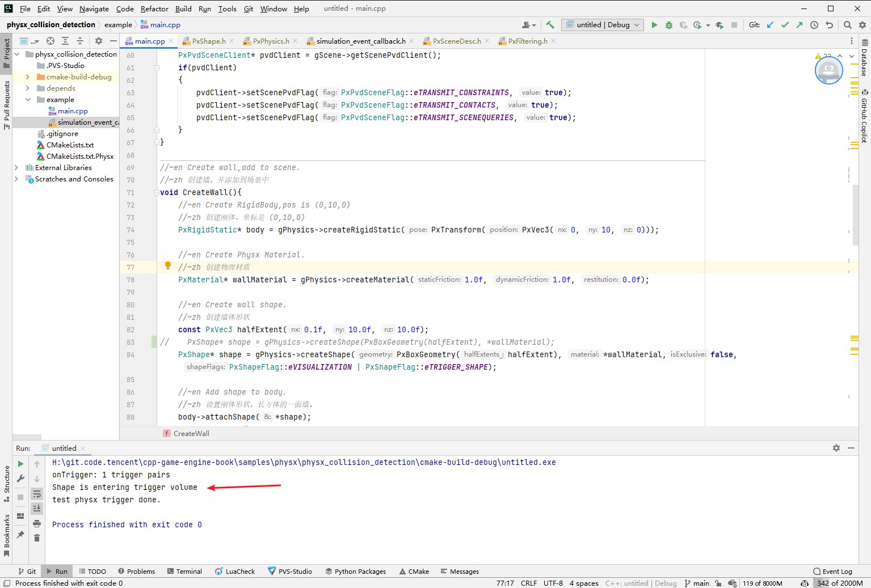Toggle scroll to end in Run console
The width and height of the screenshot is (871, 588).
coord(37,508)
